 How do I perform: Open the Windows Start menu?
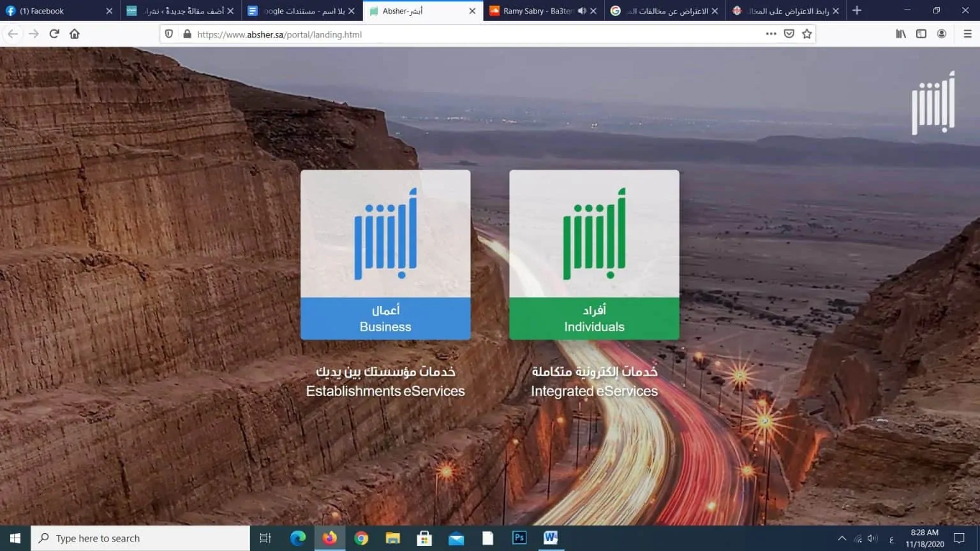pyautogui.click(x=15, y=538)
